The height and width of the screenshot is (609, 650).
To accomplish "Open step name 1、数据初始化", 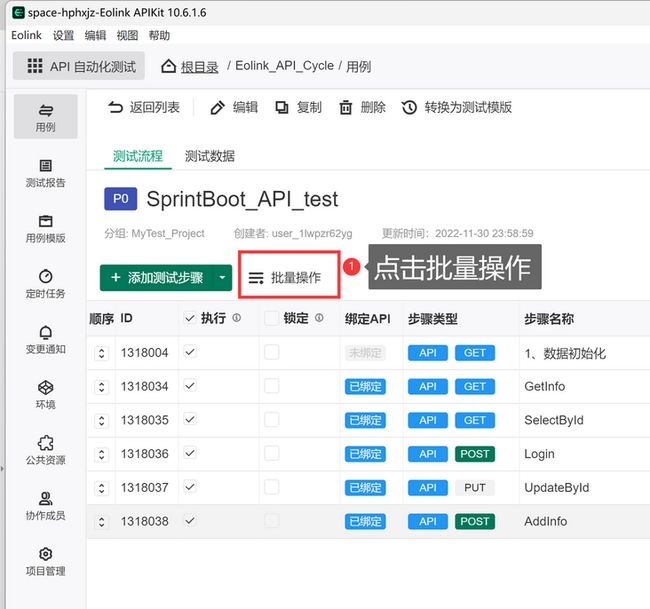I will 565,353.
